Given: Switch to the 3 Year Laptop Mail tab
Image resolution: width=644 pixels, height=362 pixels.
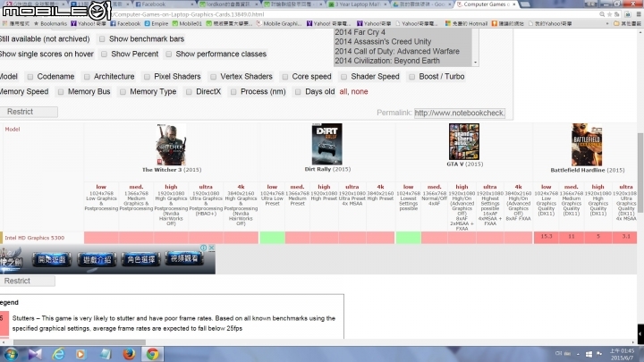Looking at the screenshot, I should click(x=357, y=4).
